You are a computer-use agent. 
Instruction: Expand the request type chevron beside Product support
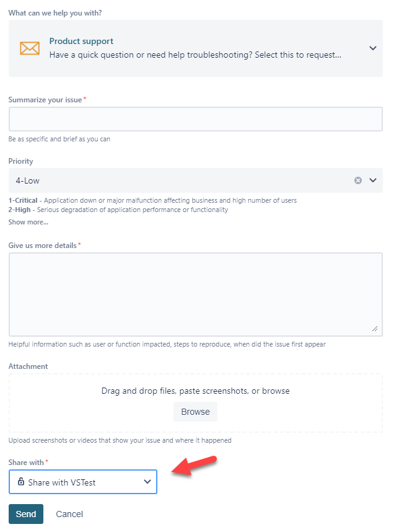[x=372, y=48]
